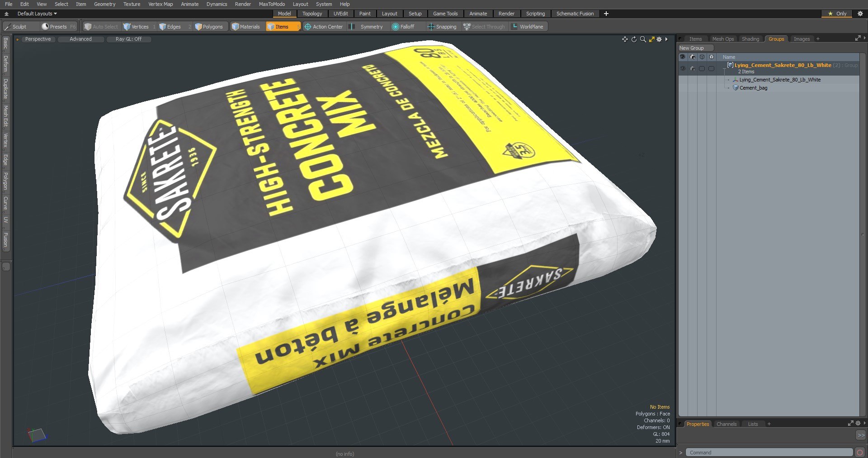The height and width of the screenshot is (458, 868).
Task: Switch to the UVEdit layout tab
Action: click(x=340, y=14)
